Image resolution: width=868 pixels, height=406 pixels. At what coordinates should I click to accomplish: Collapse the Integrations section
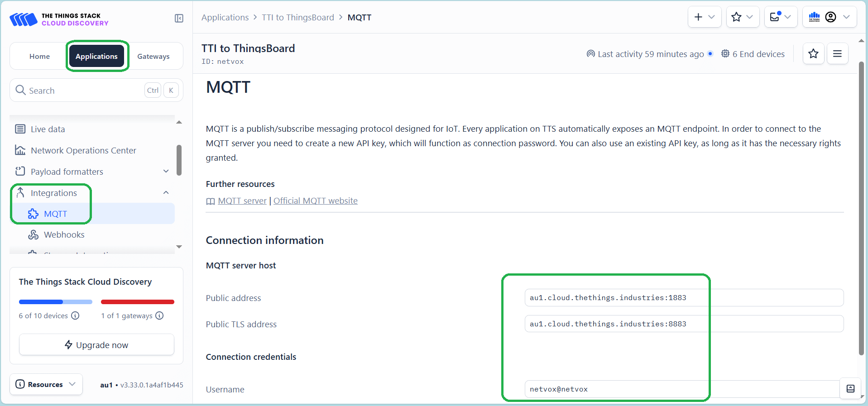coord(166,193)
